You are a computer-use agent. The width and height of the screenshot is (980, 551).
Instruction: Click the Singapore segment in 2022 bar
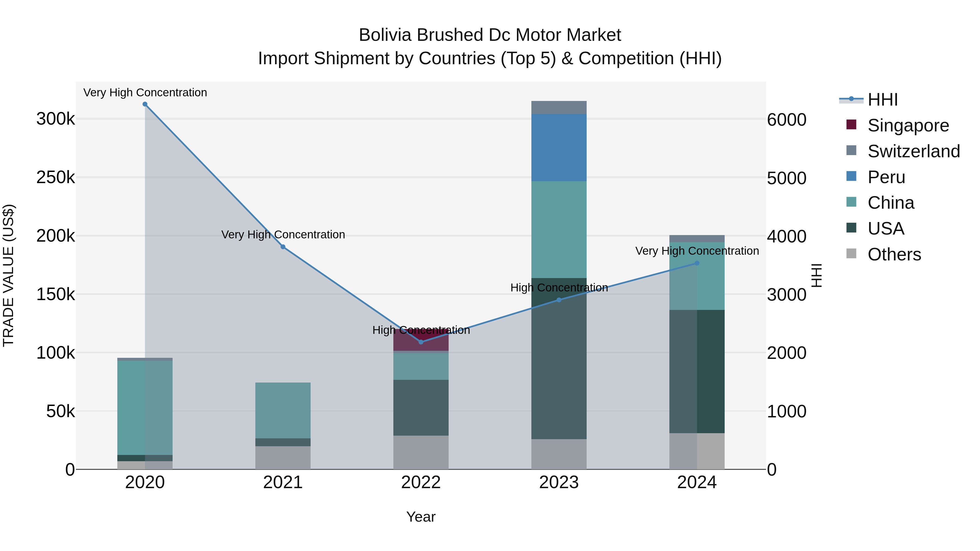pos(421,340)
